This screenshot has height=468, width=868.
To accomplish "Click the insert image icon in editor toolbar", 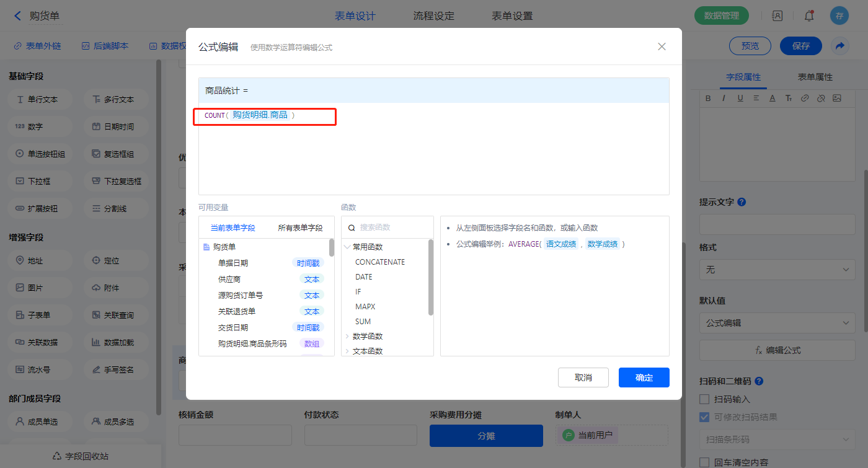I will 837,98.
